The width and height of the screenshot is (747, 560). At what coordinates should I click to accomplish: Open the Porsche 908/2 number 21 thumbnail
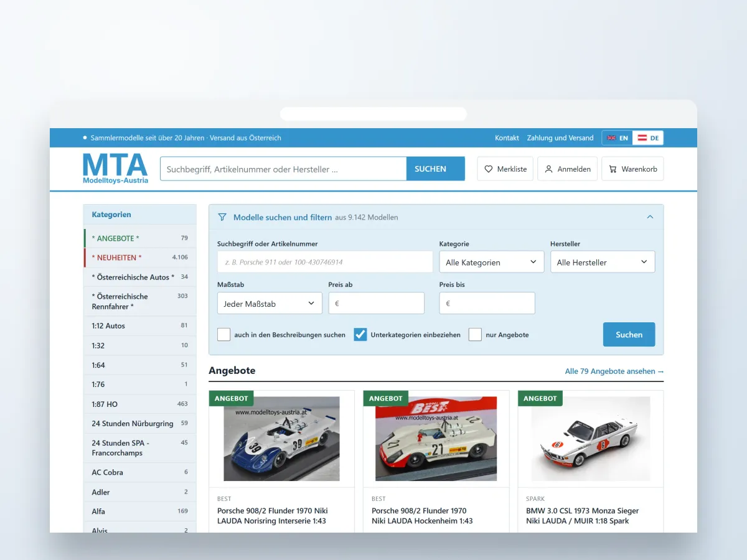[x=436, y=439]
